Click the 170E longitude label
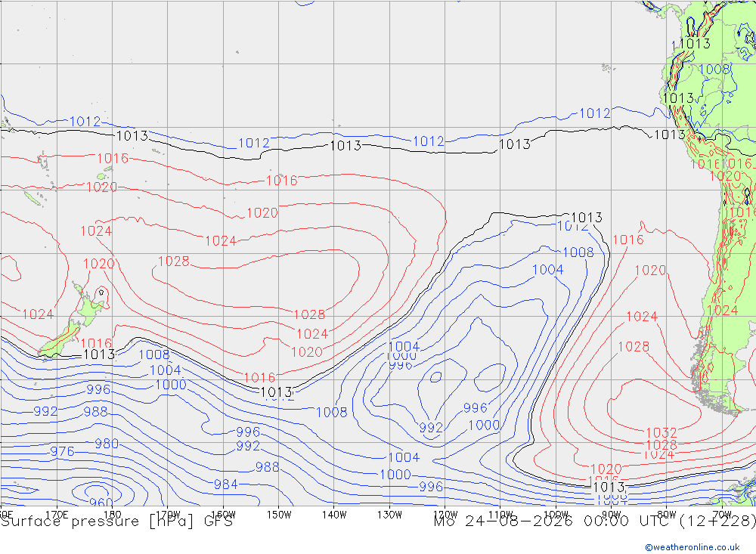 tap(57, 515)
